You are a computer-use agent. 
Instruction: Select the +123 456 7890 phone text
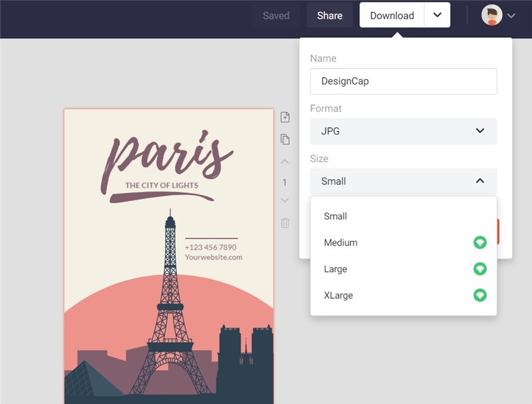coord(211,247)
